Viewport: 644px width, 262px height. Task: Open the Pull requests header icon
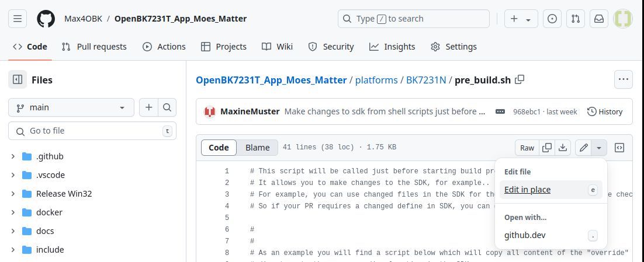pyautogui.click(x=576, y=19)
